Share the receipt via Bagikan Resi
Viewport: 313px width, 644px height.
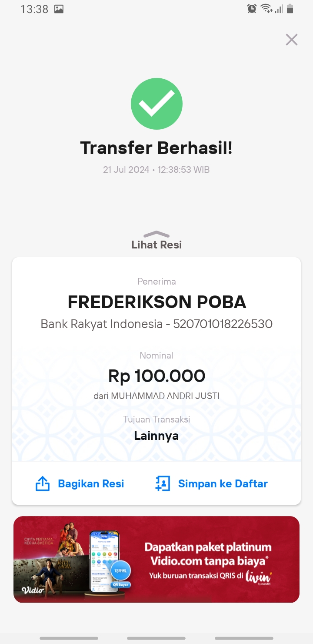coord(91,483)
